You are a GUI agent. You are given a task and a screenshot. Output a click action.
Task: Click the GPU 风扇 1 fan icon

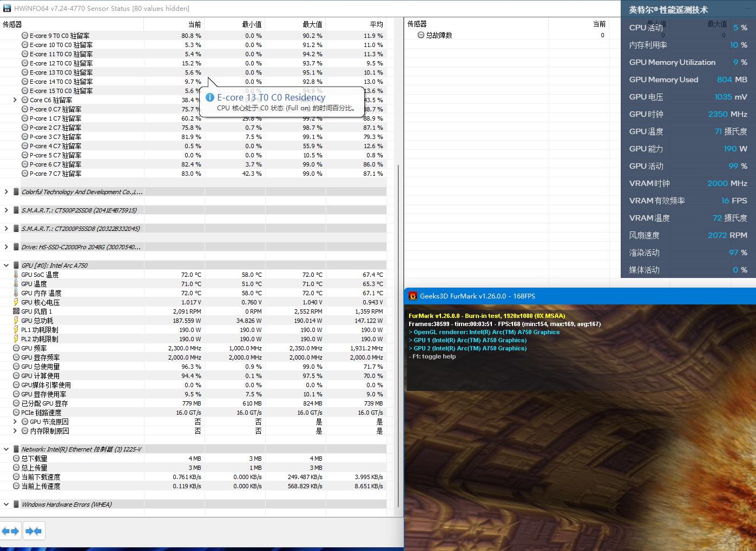pyautogui.click(x=16, y=311)
